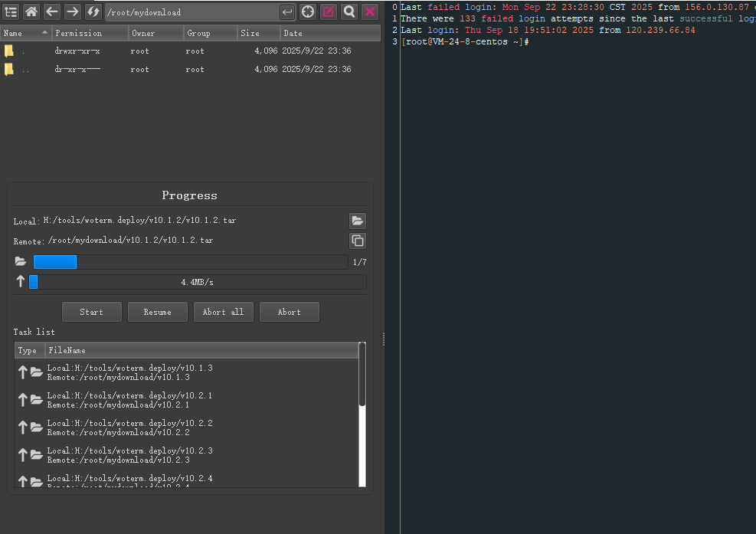Click the pink edit icon
756x534 pixels.
329,11
